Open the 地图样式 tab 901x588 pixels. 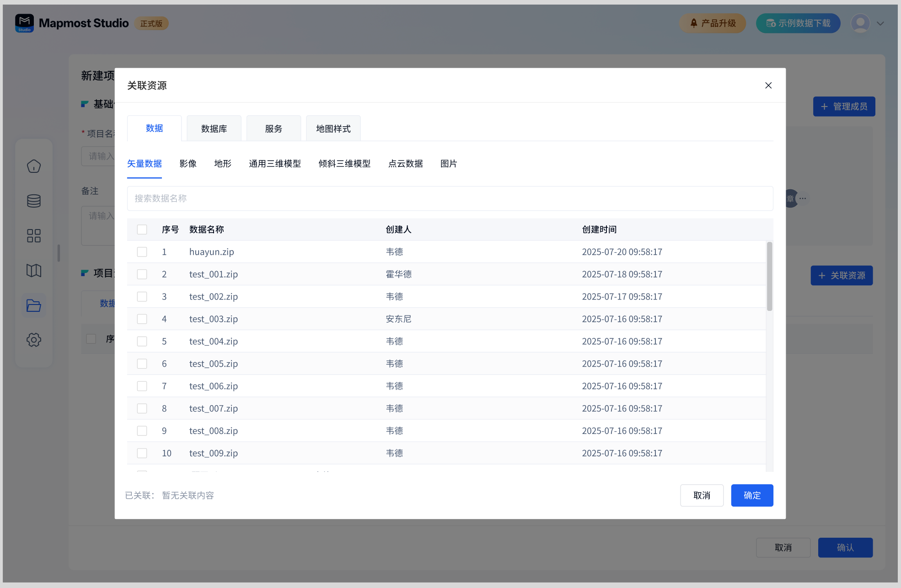point(333,129)
